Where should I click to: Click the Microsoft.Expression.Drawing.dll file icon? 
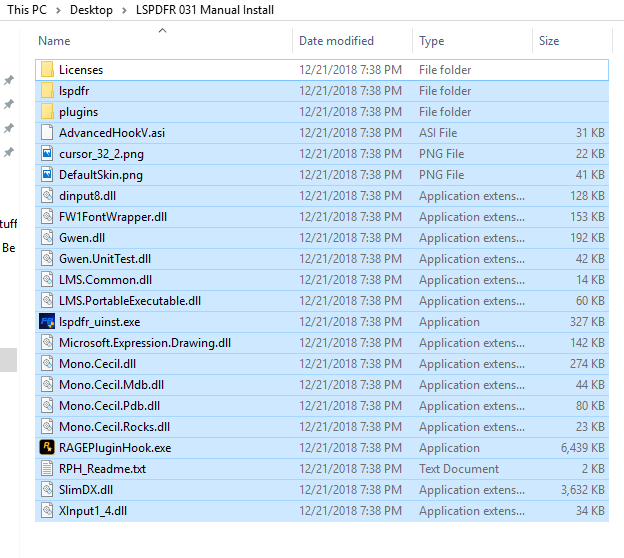(x=47, y=343)
